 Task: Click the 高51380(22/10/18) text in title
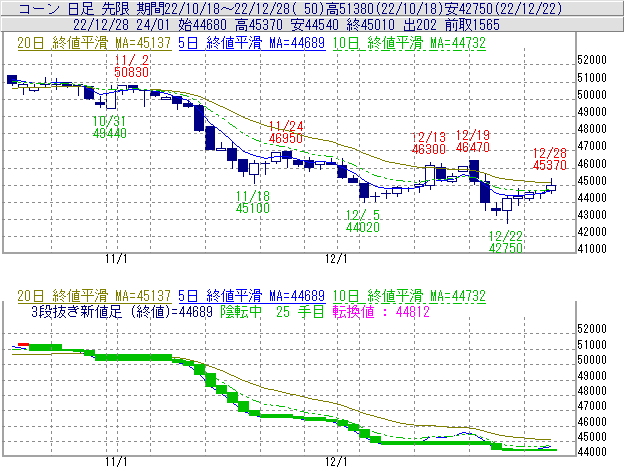click(x=387, y=8)
